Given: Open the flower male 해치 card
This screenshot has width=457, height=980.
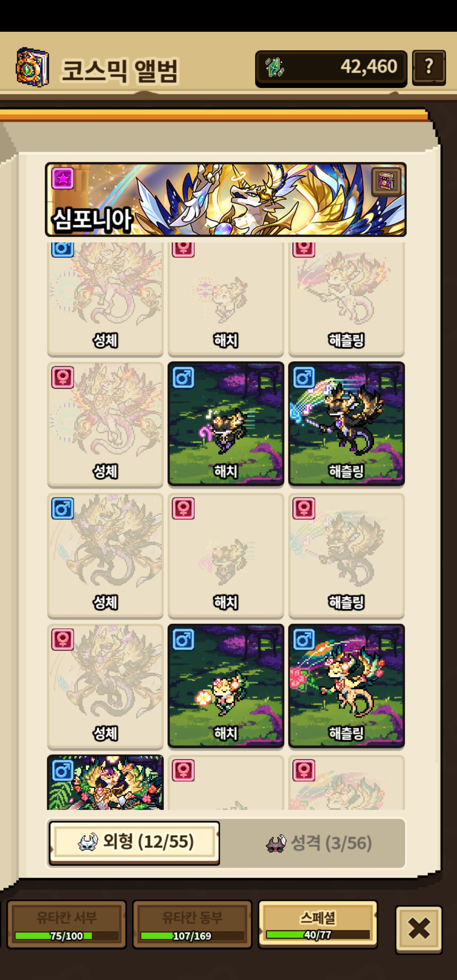Looking at the screenshot, I should click(226, 685).
